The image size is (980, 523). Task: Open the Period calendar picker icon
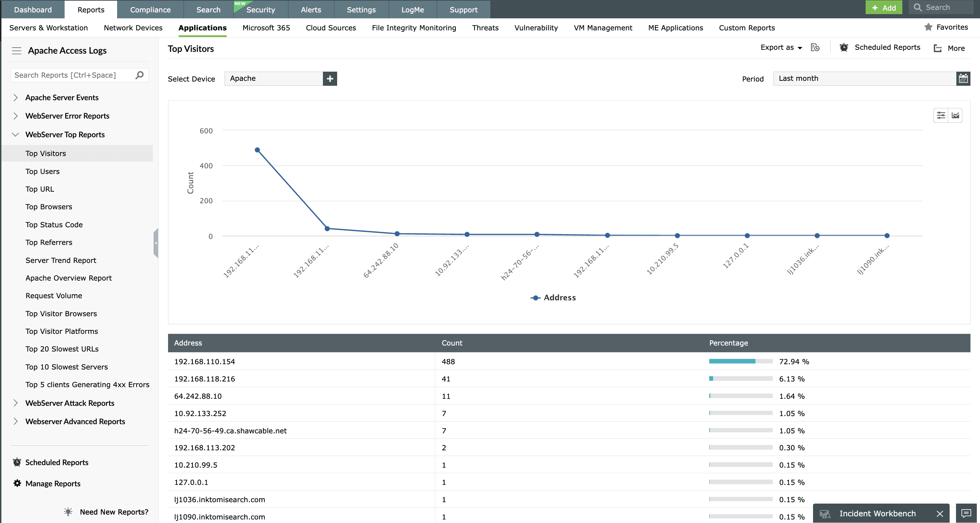click(963, 79)
